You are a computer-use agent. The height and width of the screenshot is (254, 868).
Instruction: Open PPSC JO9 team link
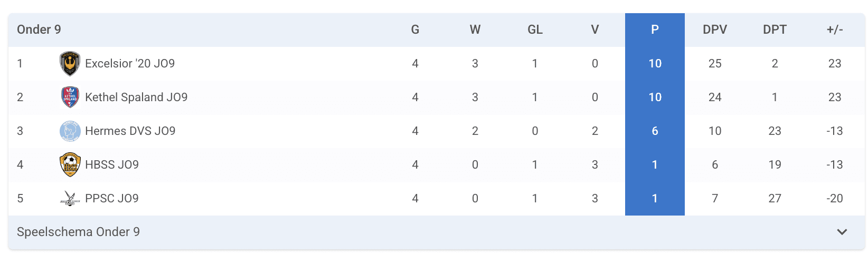[112, 199]
